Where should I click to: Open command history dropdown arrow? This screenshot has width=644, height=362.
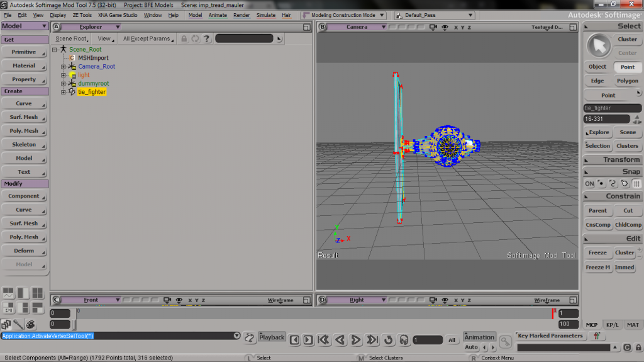click(x=236, y=336)
